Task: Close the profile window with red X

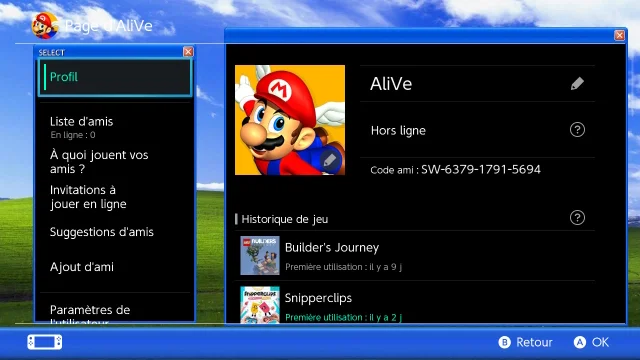Action: point(620,36)
